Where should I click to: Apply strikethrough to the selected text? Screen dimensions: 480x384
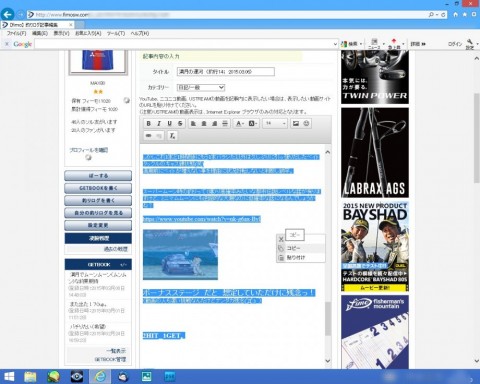tap(180, 123)
